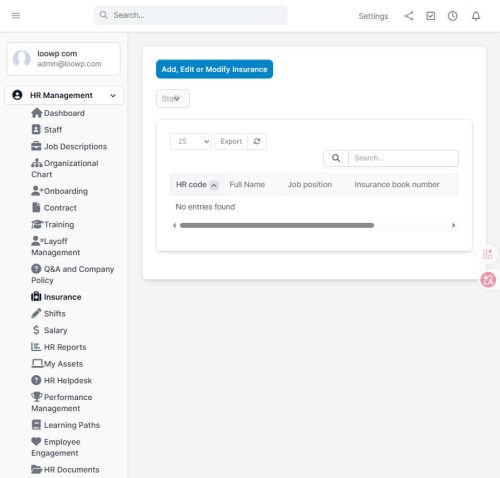Open the 25 entries per page dropdown
Viewport: 500px width, 478px height.
point(191,141)
